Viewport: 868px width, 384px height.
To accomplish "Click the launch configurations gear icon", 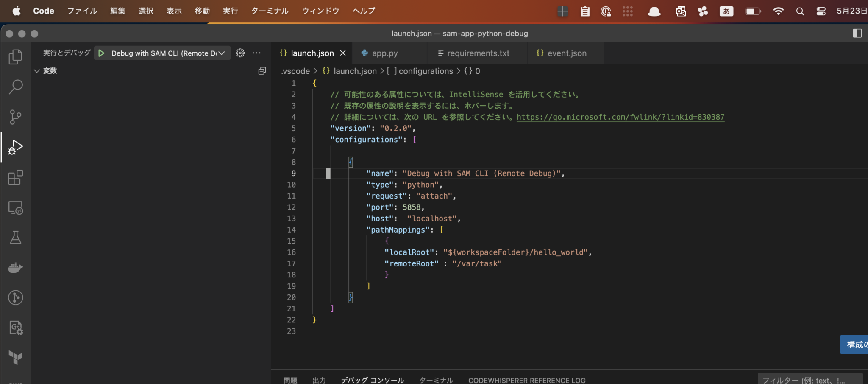I will (x=240, y=53).
